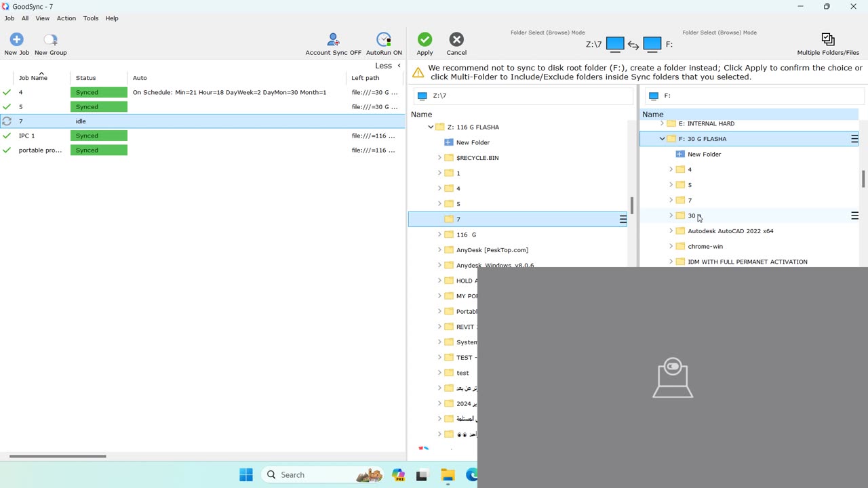Click right pane vertical scrollbar thumb
This screenshot has width=868, height=488.
point(863,180)
